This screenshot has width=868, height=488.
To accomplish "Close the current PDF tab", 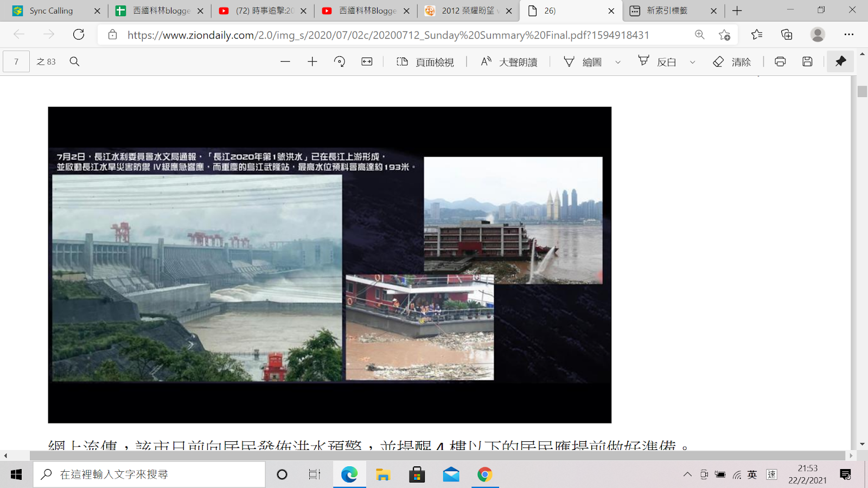I will (611, 11).
